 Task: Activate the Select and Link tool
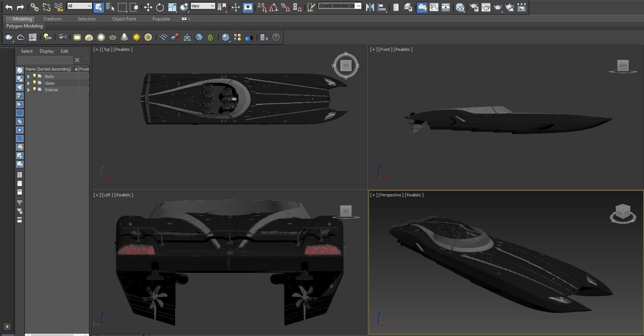[34, 7]
